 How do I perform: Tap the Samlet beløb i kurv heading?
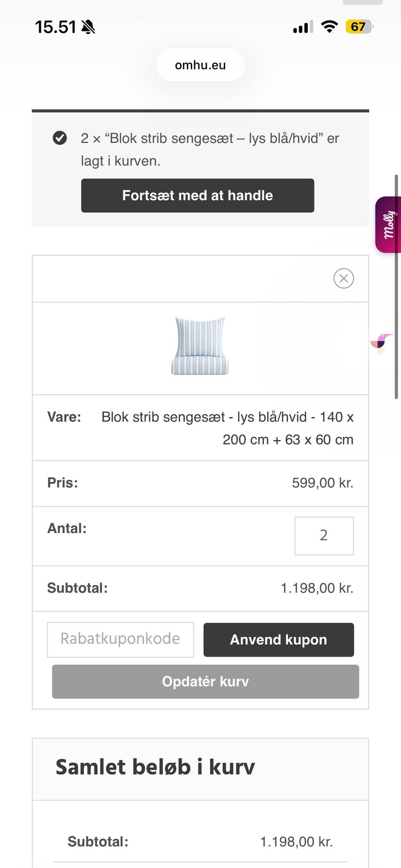[155, 767]
